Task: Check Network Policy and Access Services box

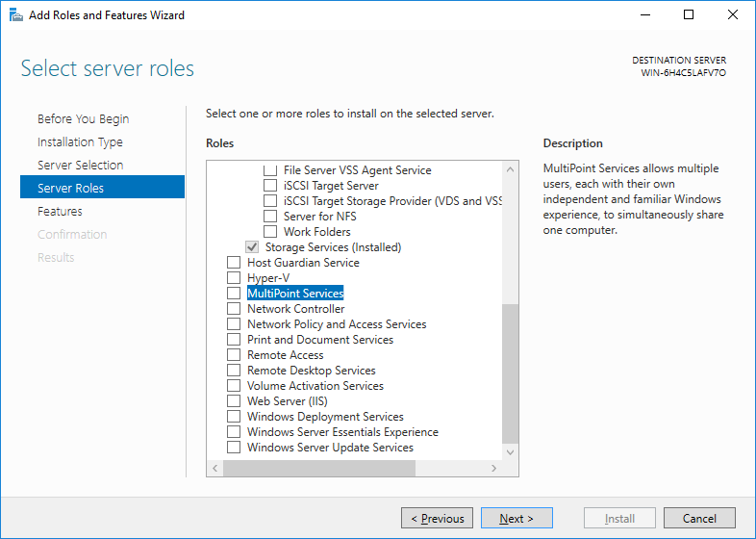Action: pyautogui.click(x=234, y=324)
